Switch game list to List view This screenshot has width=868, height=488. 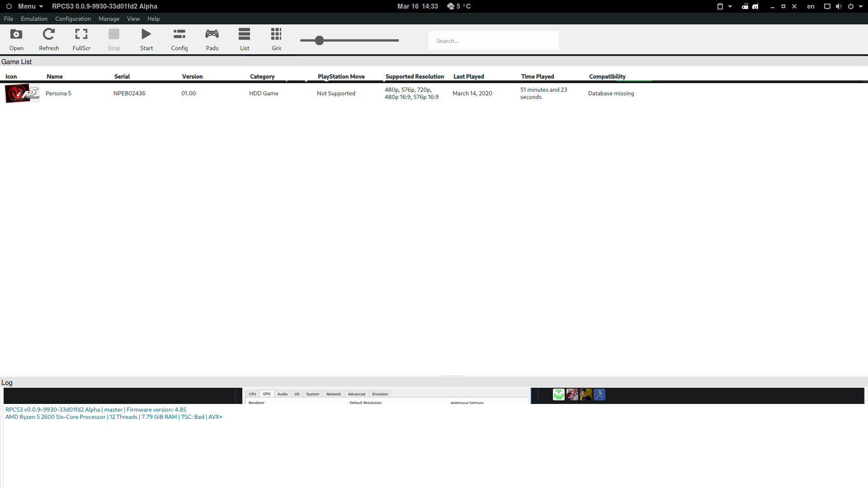(244, 39)
